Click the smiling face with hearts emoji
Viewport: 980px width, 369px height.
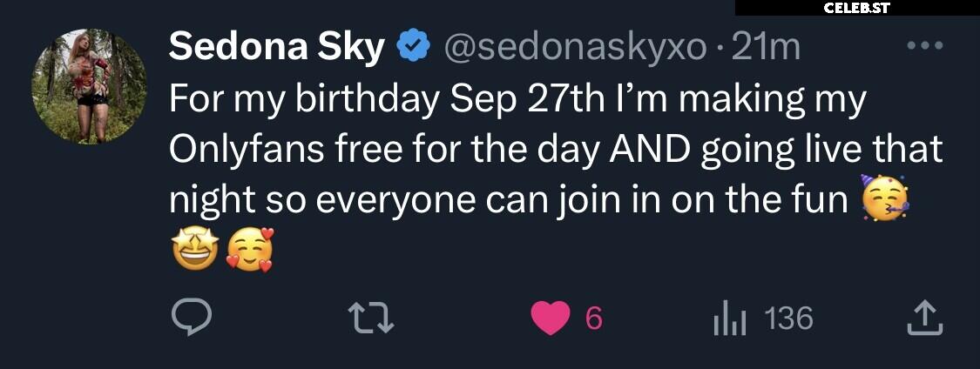(250, 249)
